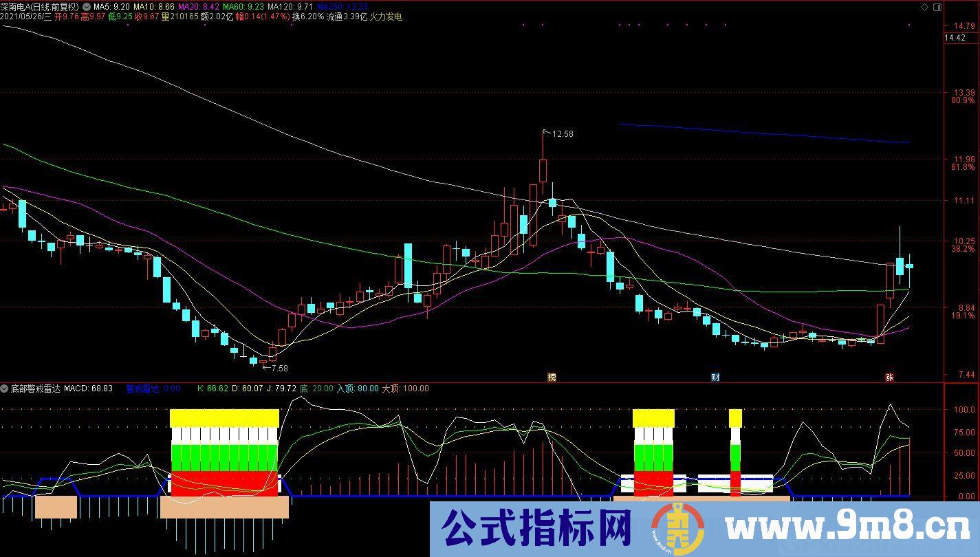The width and height of the screenshot is (980, 557).
Task: Click the close price 收9.67
Action: pos(146,17)
